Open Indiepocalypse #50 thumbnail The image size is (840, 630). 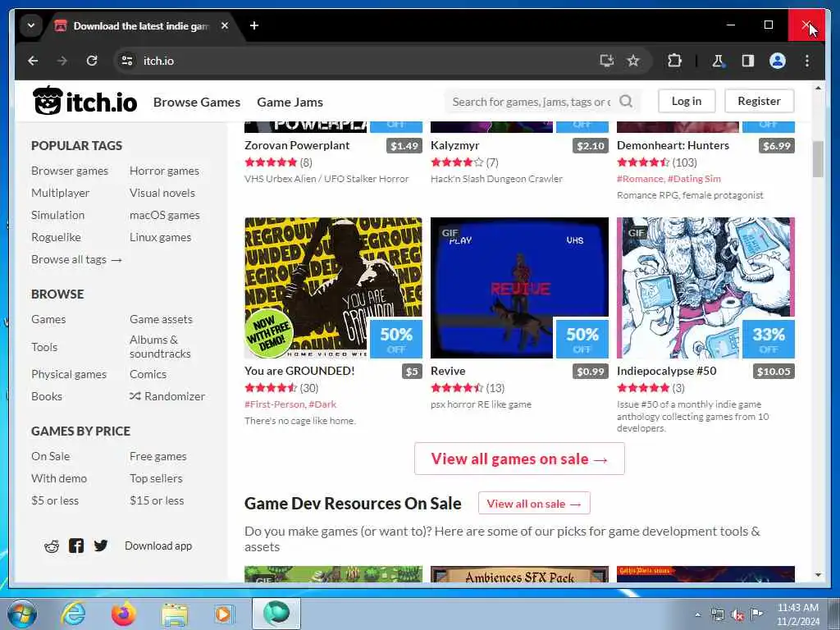(705, 288)
